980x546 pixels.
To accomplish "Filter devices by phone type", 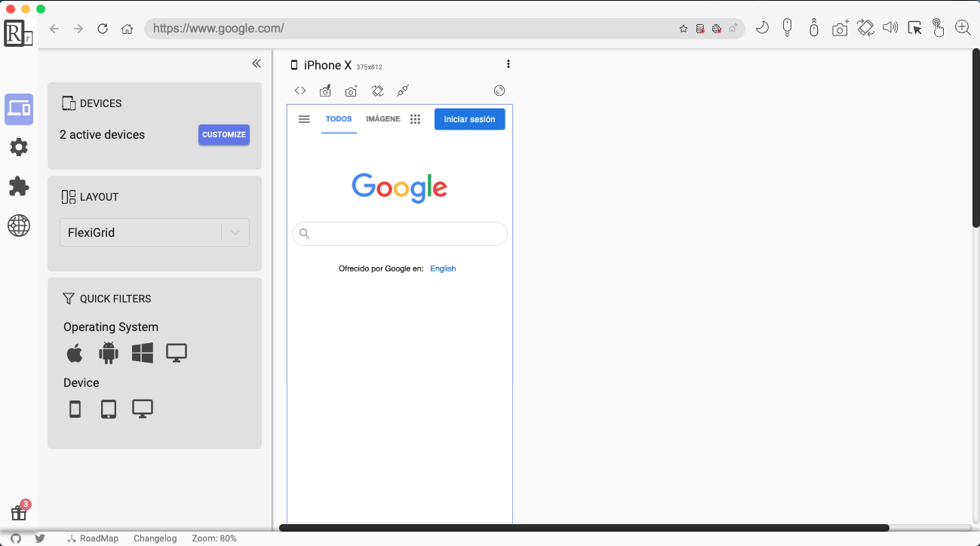I will point(75,409).
